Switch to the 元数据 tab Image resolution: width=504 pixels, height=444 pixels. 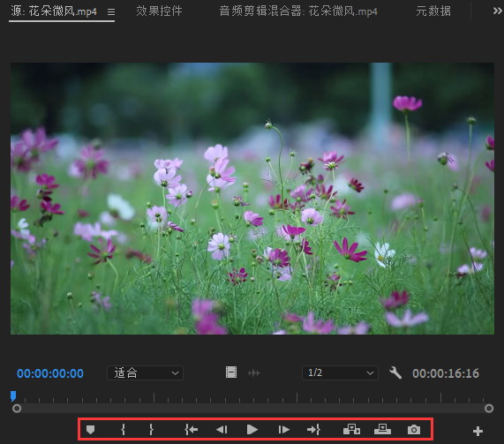tap(433, 11)
